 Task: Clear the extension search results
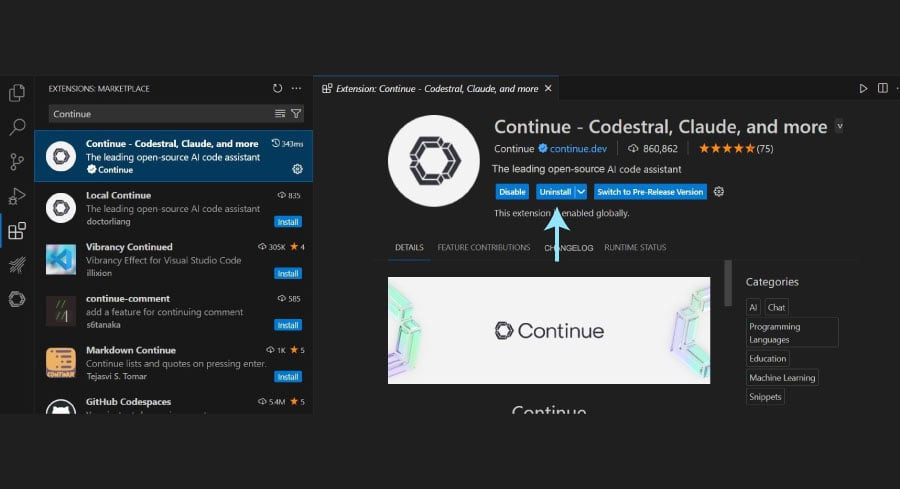(x=280, y=114)
